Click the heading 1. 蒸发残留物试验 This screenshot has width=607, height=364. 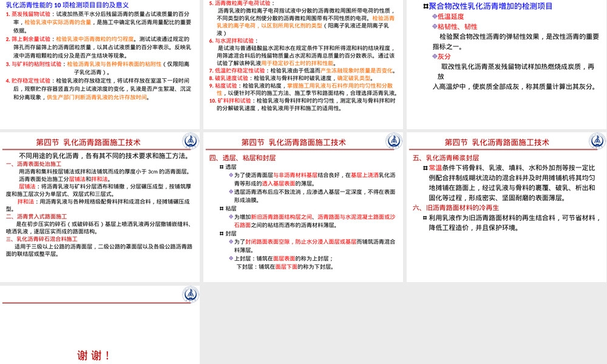click(x=29, y=14)
